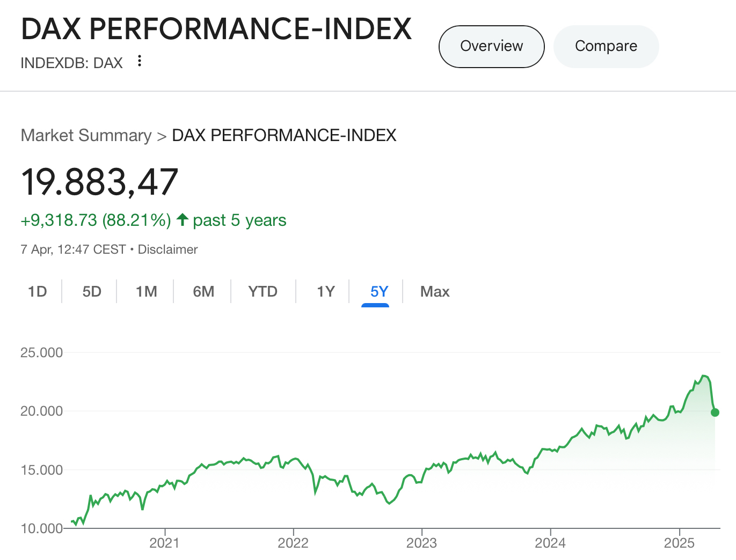Open the three-dot menu beside INDEXDB: DAX
Screen dimensions: 736x560
tap(140, 61)
